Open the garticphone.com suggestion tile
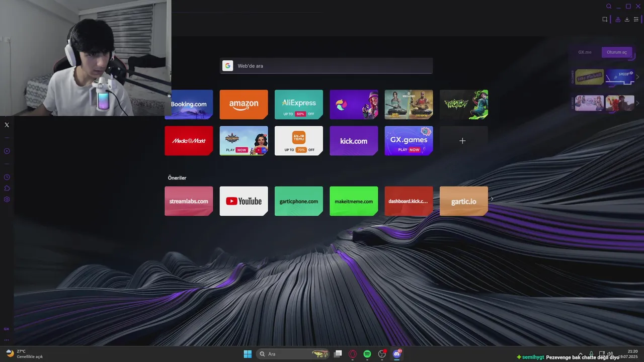644x362 pixels. pyautogui.click(x=299, y=201)
